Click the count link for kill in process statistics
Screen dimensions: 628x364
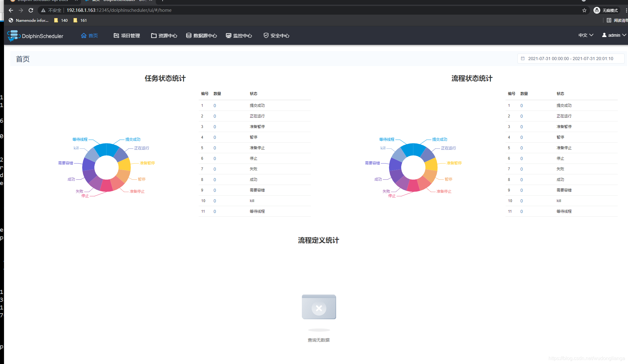(521, 201)
